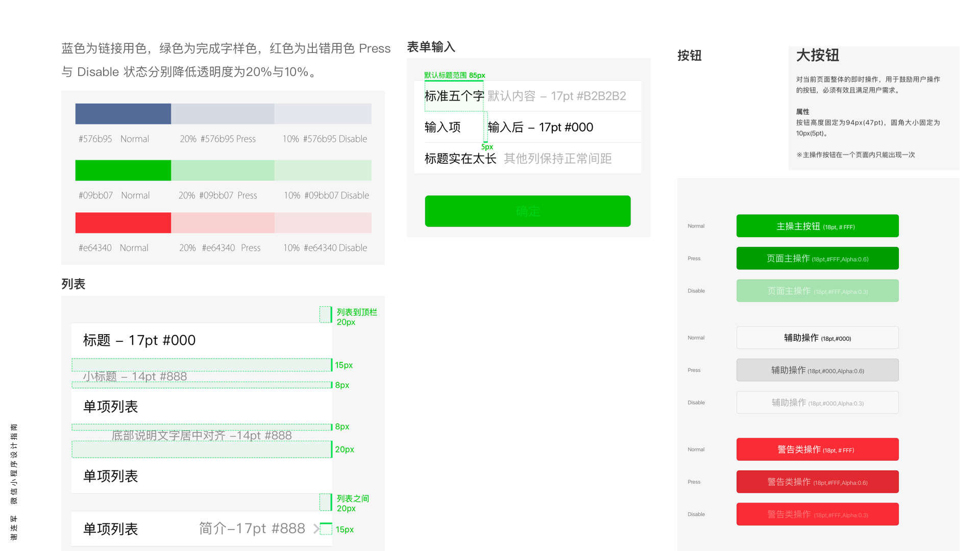This screenshot has height=551, width=980.
Task: Select the #09bb07 Normal green swatch
Action: [x=123, y=170]
